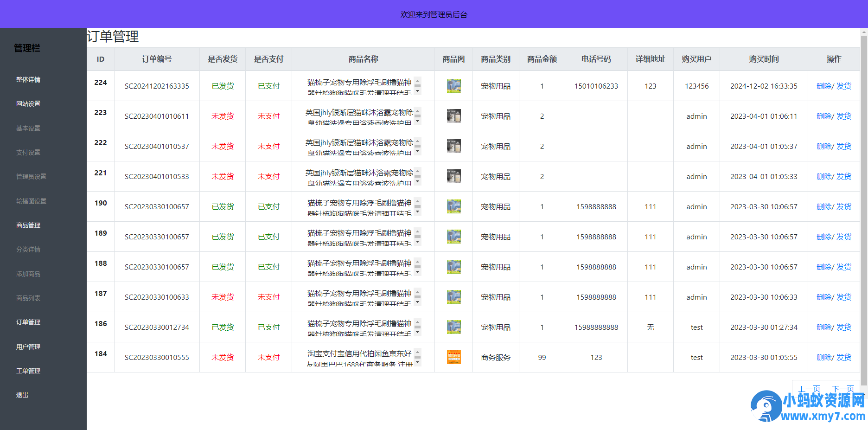
Task: Delete order 224 via 删除 link
Action: [823, 86]
